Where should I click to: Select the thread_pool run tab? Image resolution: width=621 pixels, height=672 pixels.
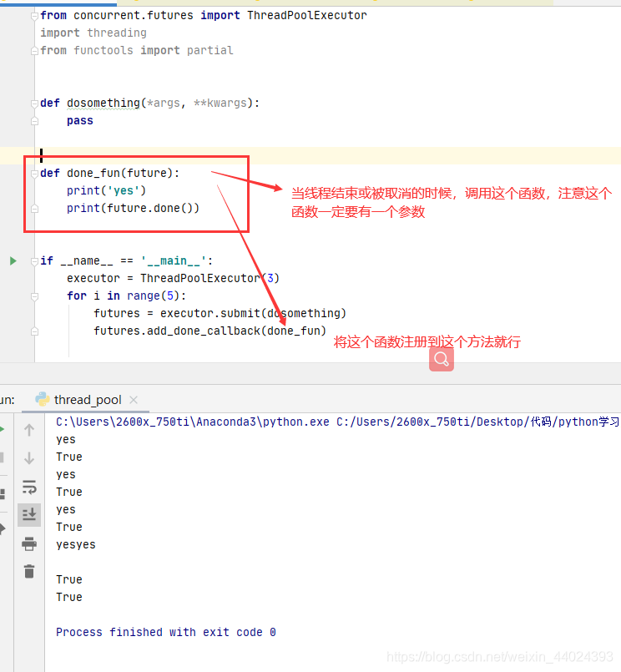pyautogui.click(x=88, y=400)
